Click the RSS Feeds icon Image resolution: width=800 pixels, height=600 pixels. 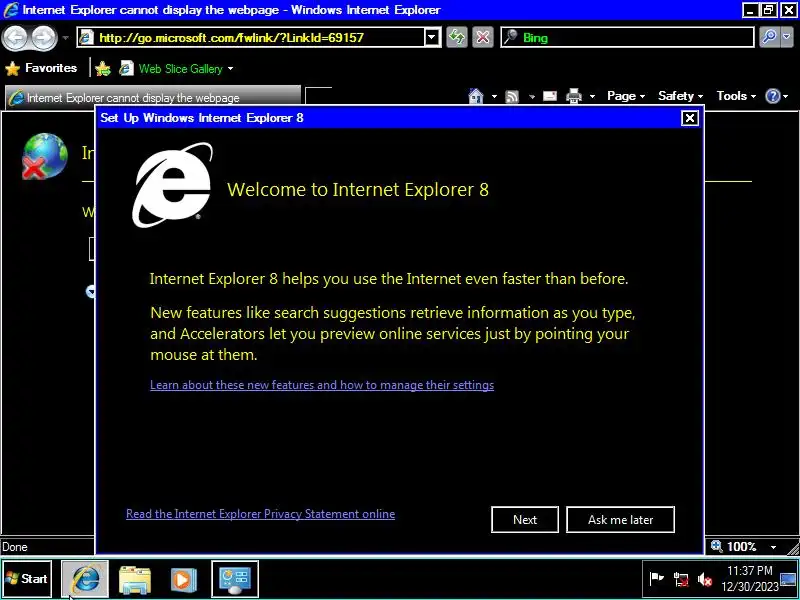point(512,96)
